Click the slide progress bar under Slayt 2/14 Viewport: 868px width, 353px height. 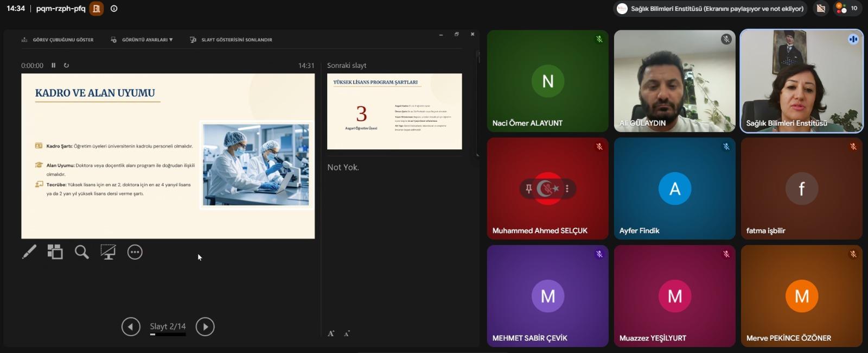click(168, 335)
